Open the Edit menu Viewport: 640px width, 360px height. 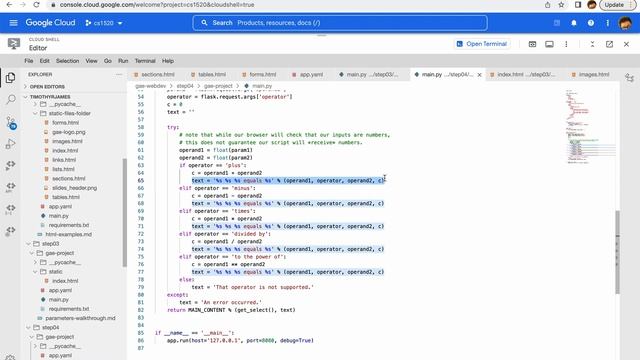(x=44, y=61)
